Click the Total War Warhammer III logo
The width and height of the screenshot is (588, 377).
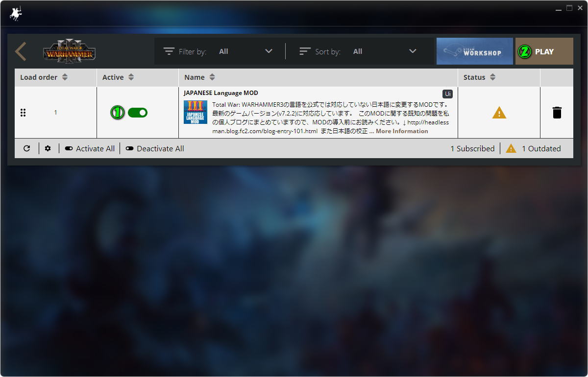(x=69, y=51)
